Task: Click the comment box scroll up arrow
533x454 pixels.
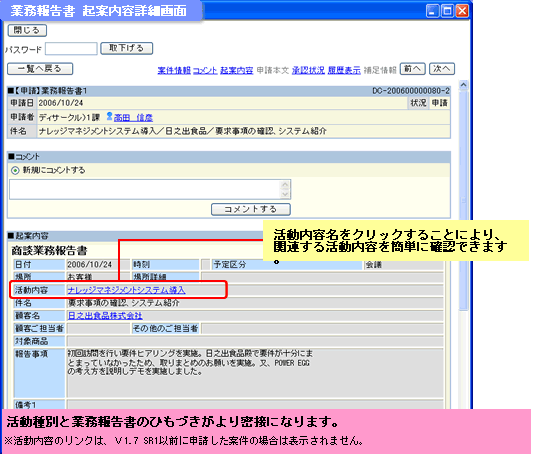Action: coord(285,185)
